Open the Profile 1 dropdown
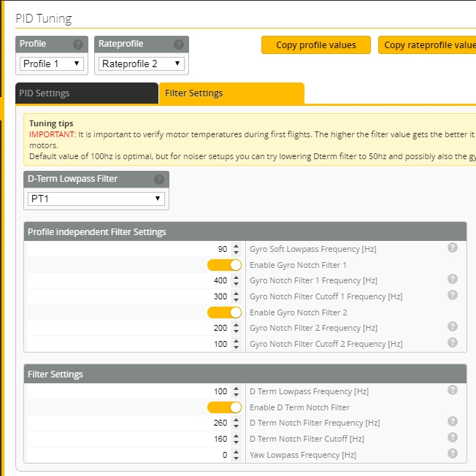 (x=52, y=64)
